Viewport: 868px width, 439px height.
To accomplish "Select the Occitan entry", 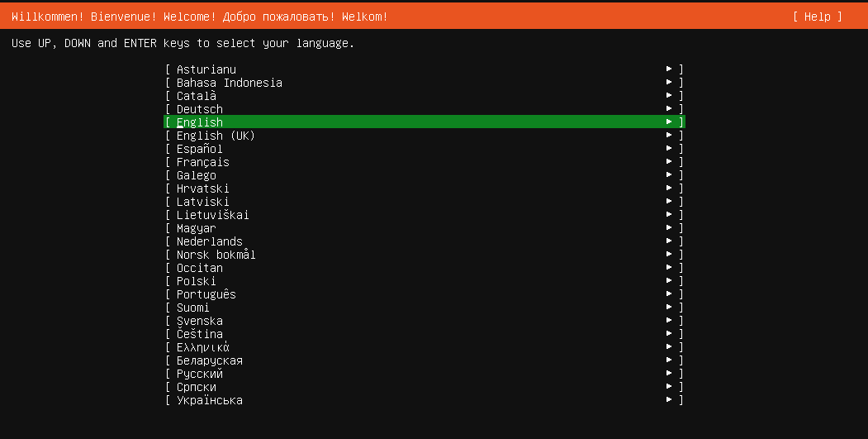I will [425, 268].
